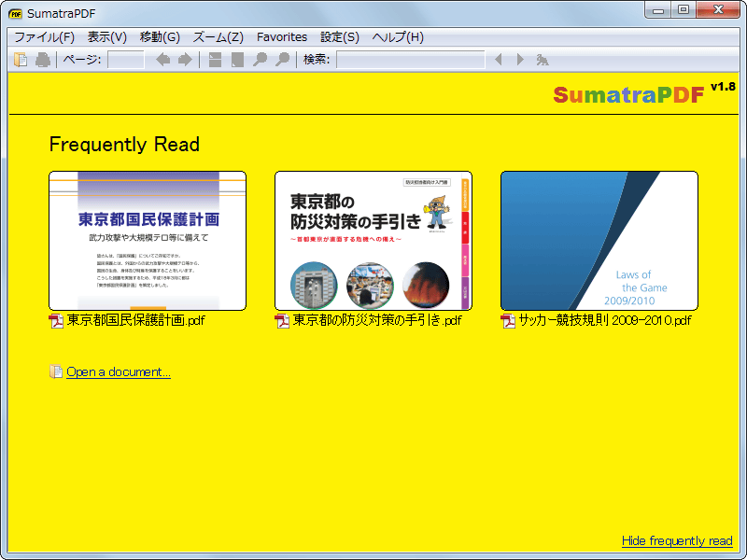The height and width of the screenshot is (560, 747).
Task: Open the 設定(S) menu
Action: (x=340, y=37)
